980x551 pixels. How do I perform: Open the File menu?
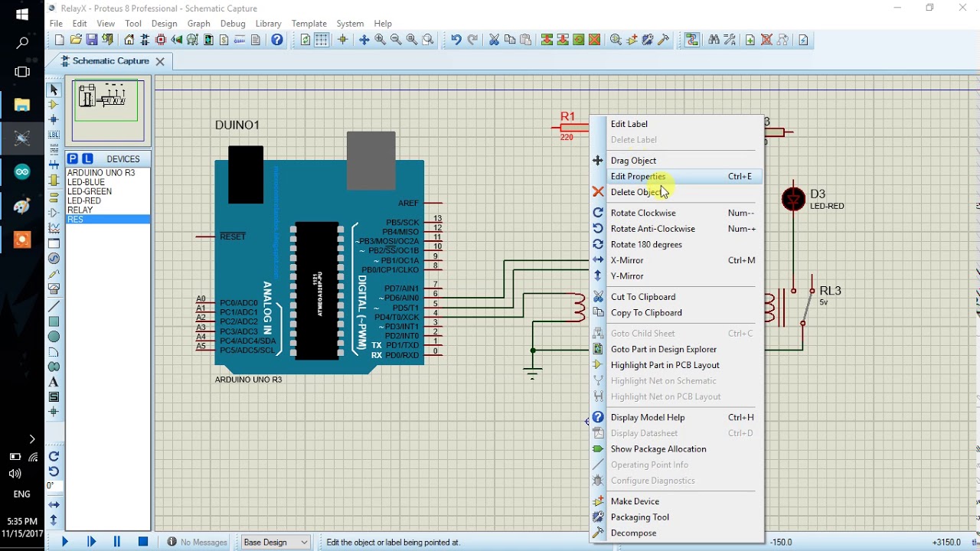click(57, 24)
